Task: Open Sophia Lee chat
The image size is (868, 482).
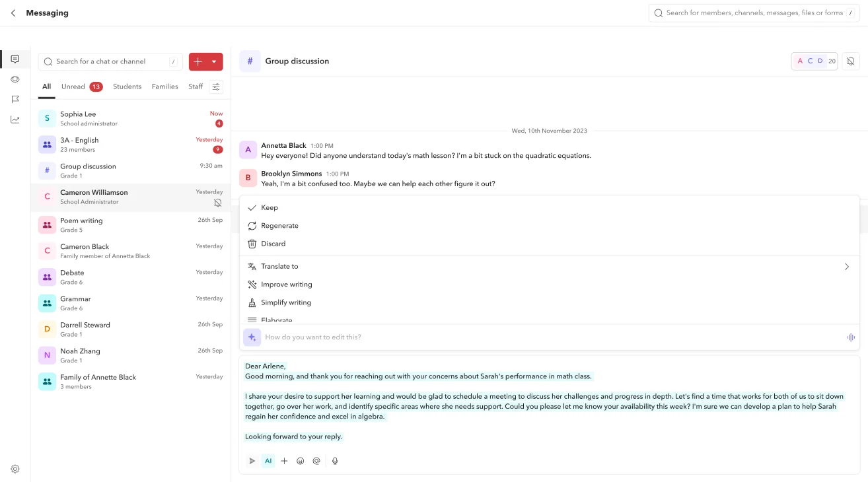Action: pos(131,118)
